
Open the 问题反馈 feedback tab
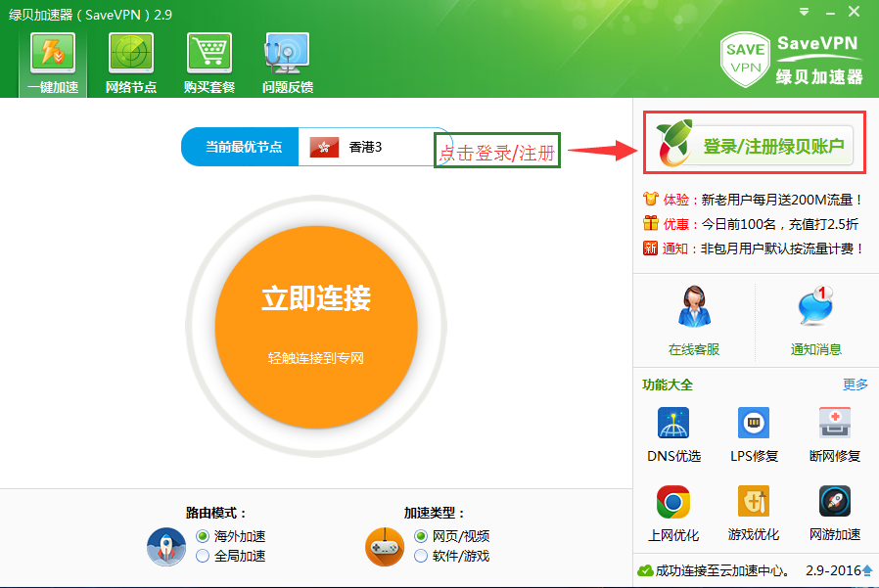[x=287, y=63]
